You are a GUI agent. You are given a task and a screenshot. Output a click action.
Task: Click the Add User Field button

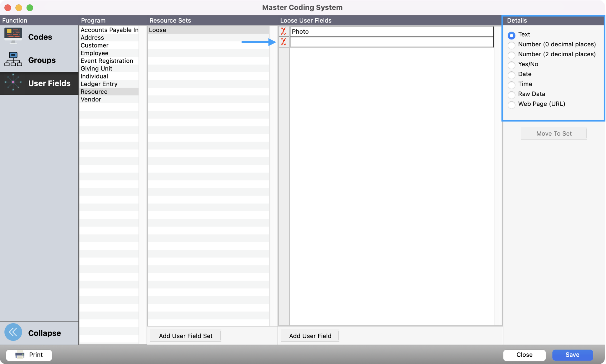tap(310, 336)
